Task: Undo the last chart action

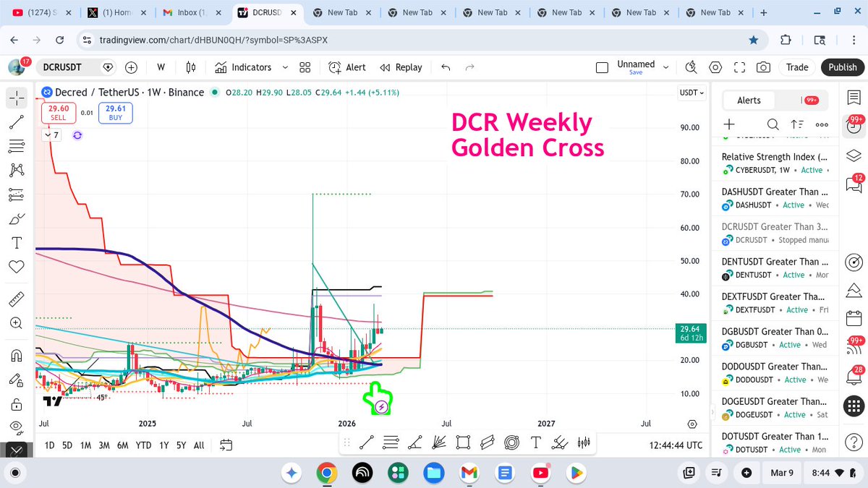Action: coord(446,67)
